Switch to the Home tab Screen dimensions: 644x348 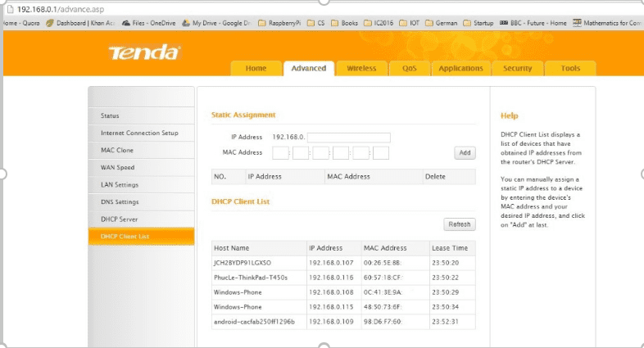(x=256, y=69)
